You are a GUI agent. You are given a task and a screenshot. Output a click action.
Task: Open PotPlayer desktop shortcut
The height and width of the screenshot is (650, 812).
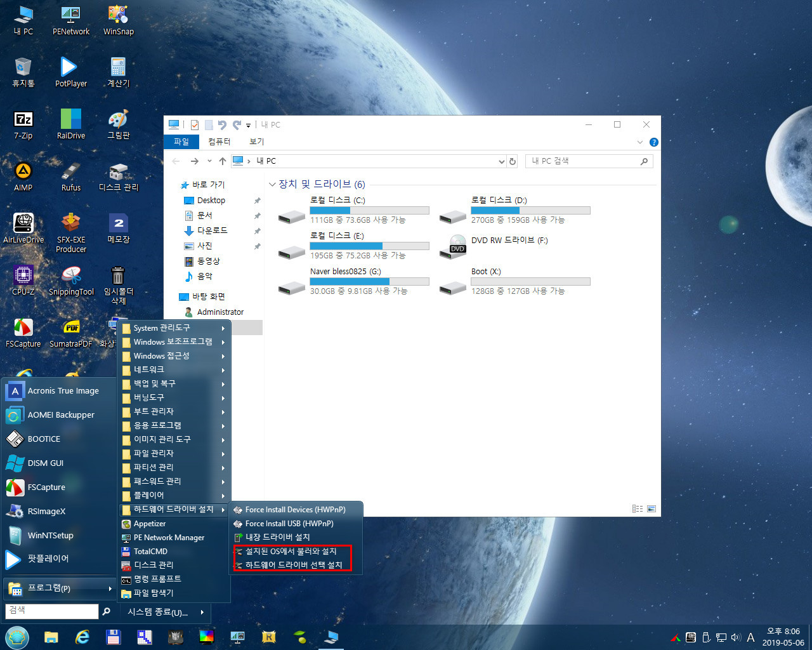click(70, 73)
